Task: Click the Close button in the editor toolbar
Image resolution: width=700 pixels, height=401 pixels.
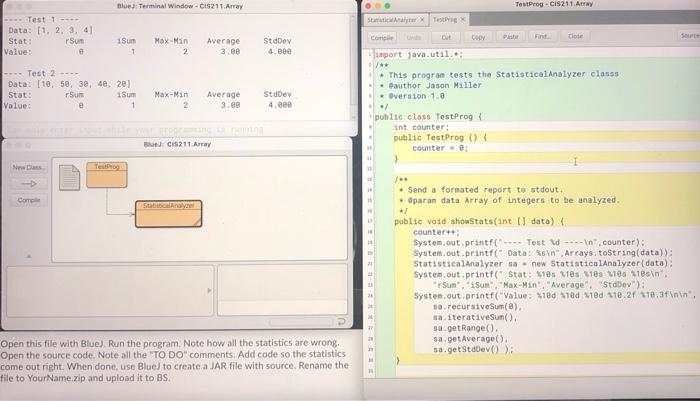Action: 575,36
